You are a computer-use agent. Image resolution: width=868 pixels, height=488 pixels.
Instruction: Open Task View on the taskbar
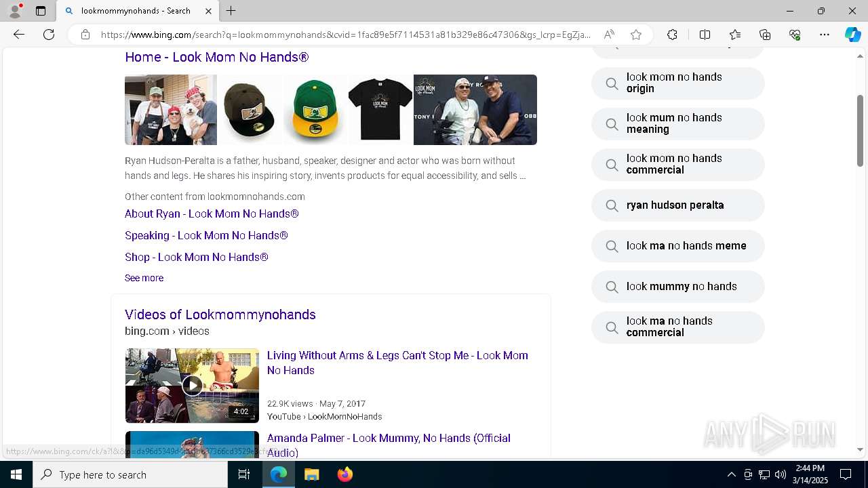(244, 474)
